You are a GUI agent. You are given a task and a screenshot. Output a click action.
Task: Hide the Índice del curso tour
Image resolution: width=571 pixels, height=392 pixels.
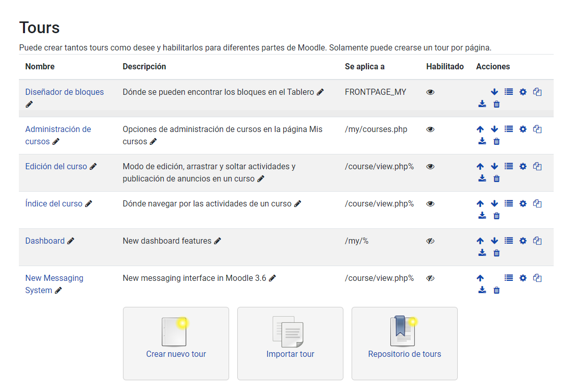tap(430, 204)
